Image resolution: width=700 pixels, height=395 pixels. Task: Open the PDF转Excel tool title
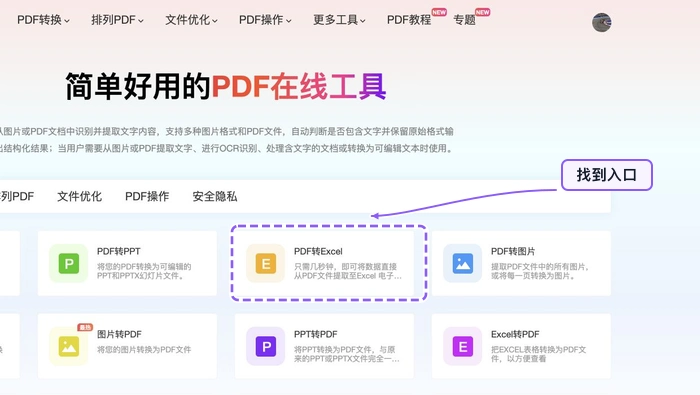coord(318,251)
